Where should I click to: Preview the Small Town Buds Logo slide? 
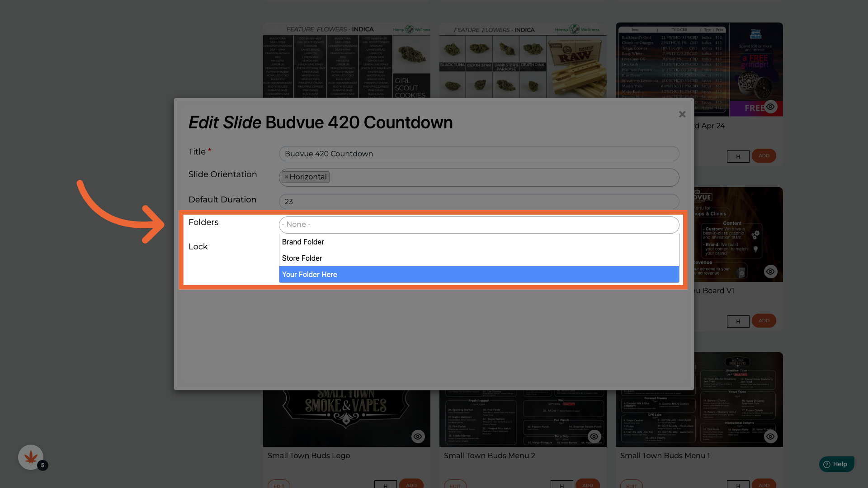click(418, 436)
